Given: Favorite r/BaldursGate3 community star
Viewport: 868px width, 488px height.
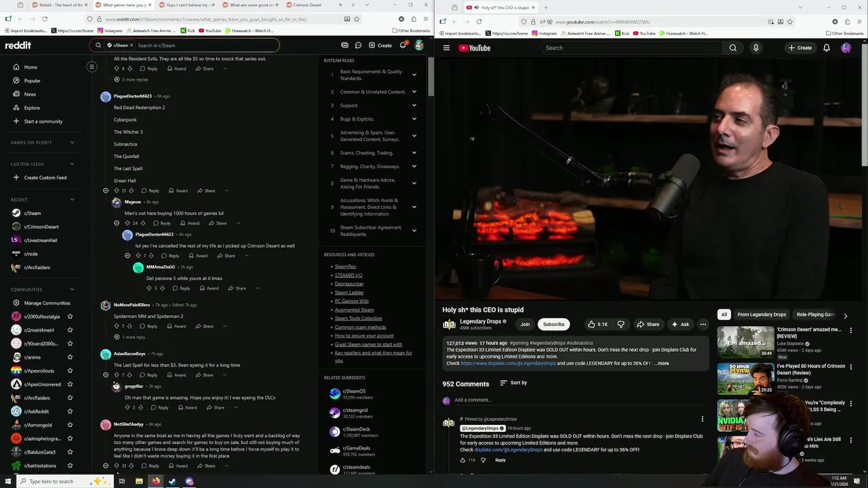Looking at the screenshot, I should pyautogui.click(x=70, y=452).
